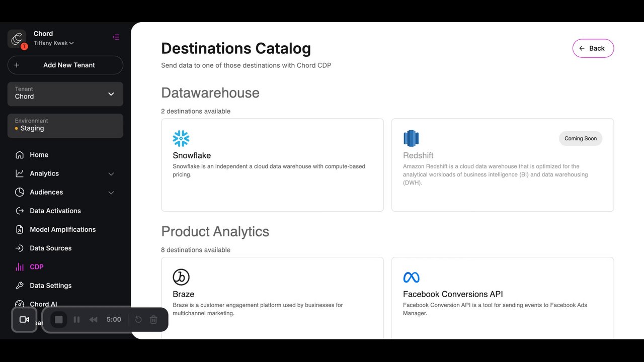Click "8 destinations available" text

tap(196, 250)
